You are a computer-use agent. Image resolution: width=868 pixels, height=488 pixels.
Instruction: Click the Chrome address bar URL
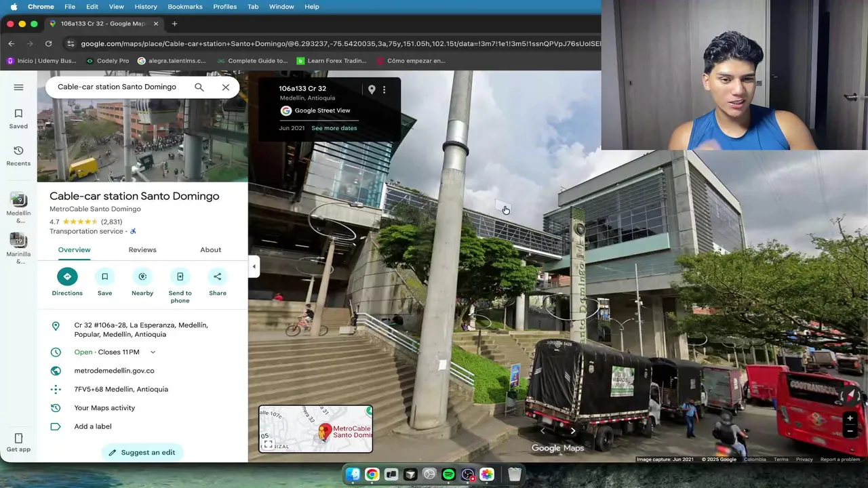click(x=339, y=43)
